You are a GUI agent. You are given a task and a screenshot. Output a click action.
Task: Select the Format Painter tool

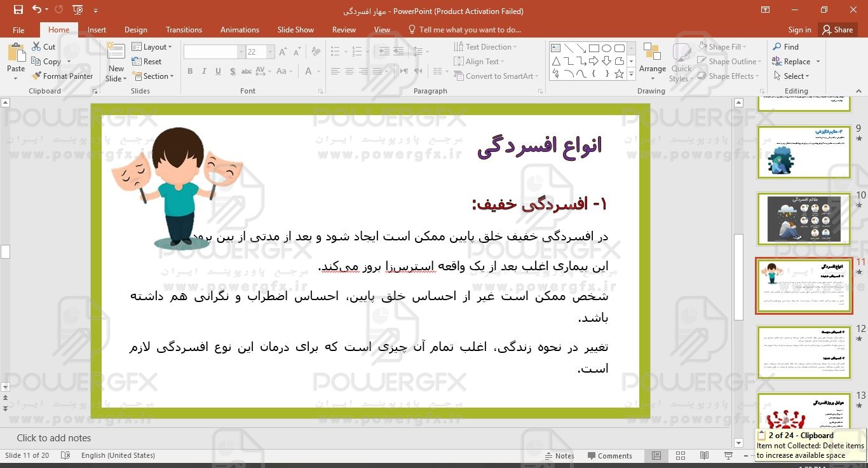tap(62, 76)
